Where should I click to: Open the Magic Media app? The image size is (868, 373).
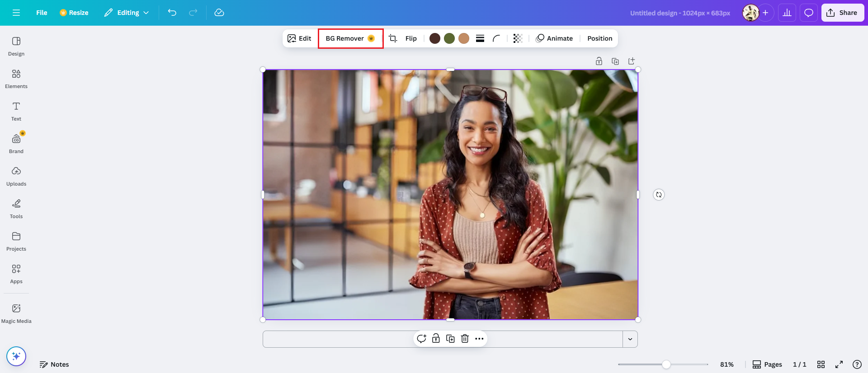(x=16, y=314)
